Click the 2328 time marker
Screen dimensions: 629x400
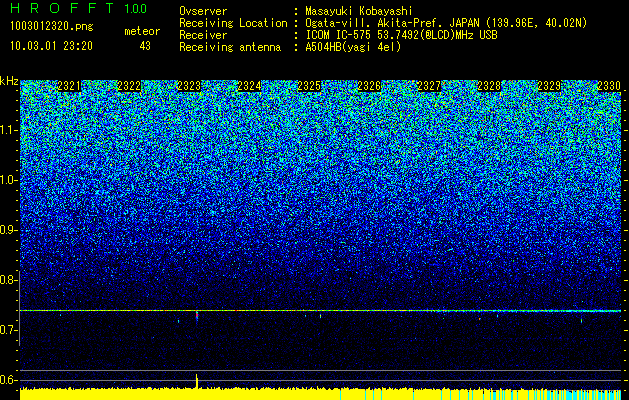(489, 86)
